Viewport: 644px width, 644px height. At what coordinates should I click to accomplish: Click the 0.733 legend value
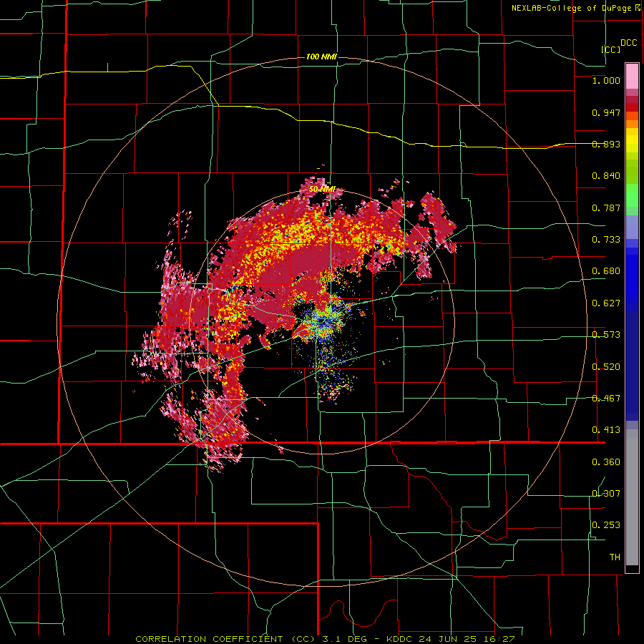(606, 240)
